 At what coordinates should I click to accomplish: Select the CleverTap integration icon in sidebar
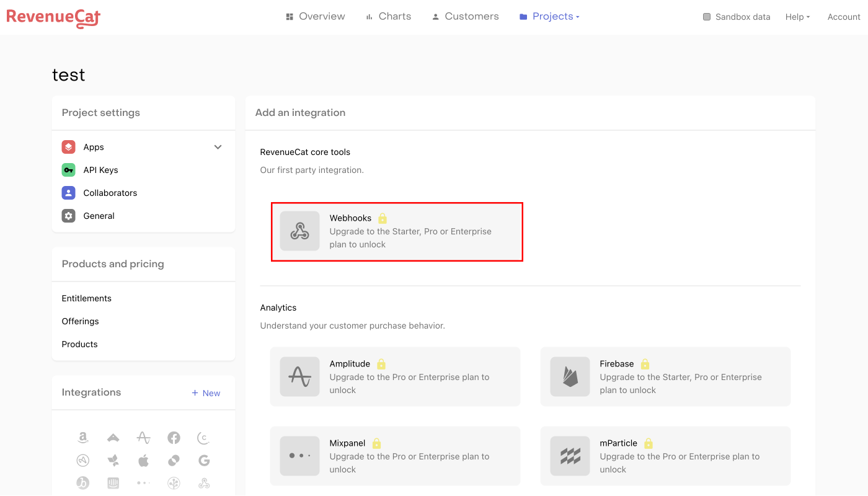pos(204,438)
